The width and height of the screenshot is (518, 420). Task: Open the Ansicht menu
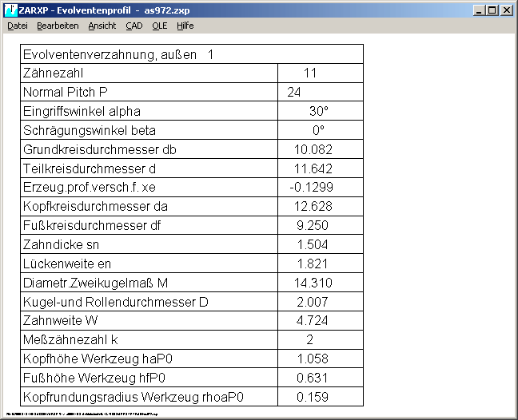tap(102, 26)
